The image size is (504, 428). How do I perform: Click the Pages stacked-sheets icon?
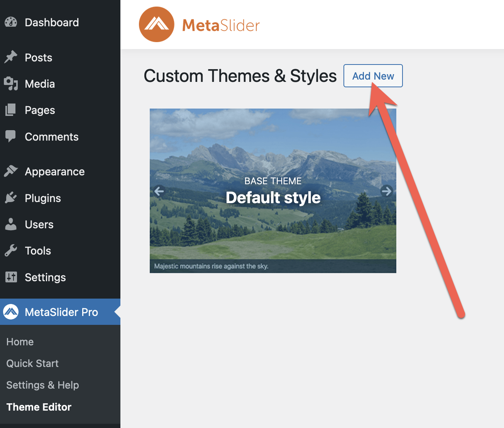(x=11, y=110)
